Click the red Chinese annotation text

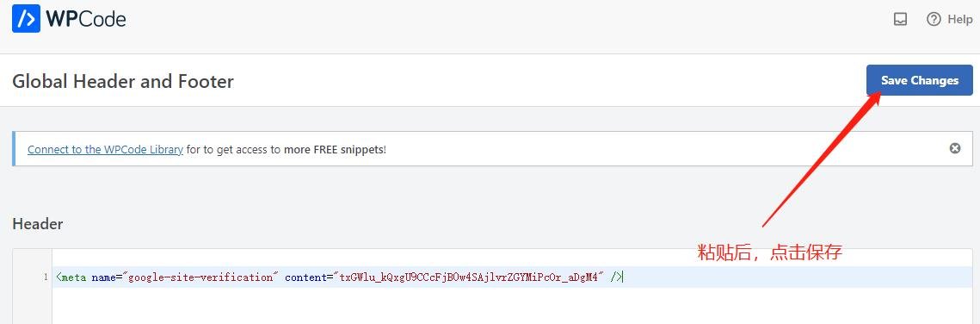[x=770, y=252]
